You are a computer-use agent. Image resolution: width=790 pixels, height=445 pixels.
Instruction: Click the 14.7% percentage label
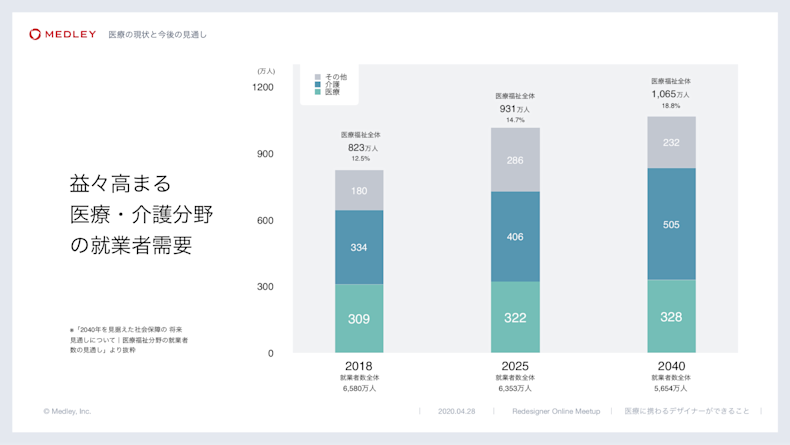[x=515, y=120]
